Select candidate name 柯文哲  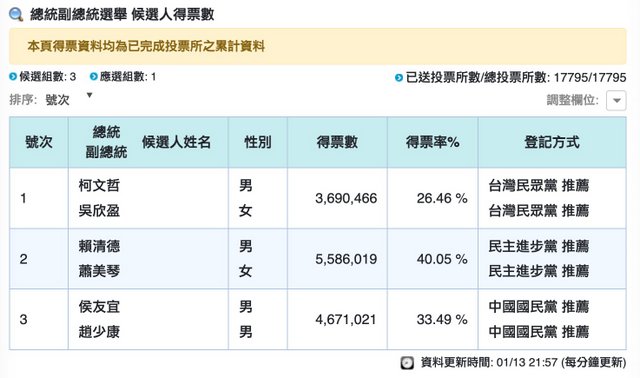click(99, 186)
